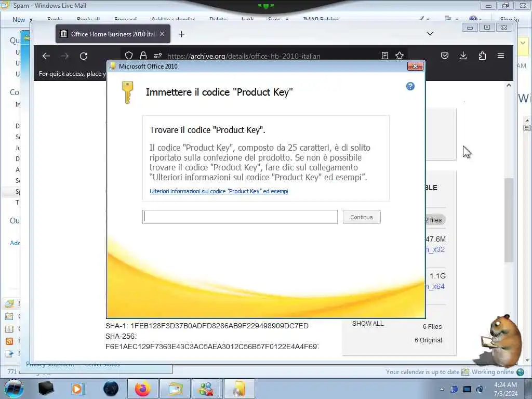The image size is (532, 399).
Task: Click the '6 Files' text on archive.org
Action: pos(432,327)
